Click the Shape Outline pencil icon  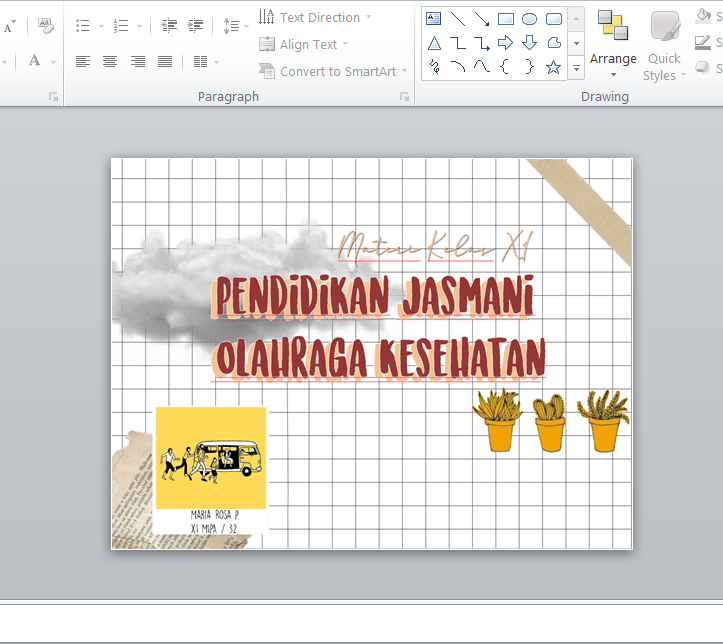click(x=703, y=42)
